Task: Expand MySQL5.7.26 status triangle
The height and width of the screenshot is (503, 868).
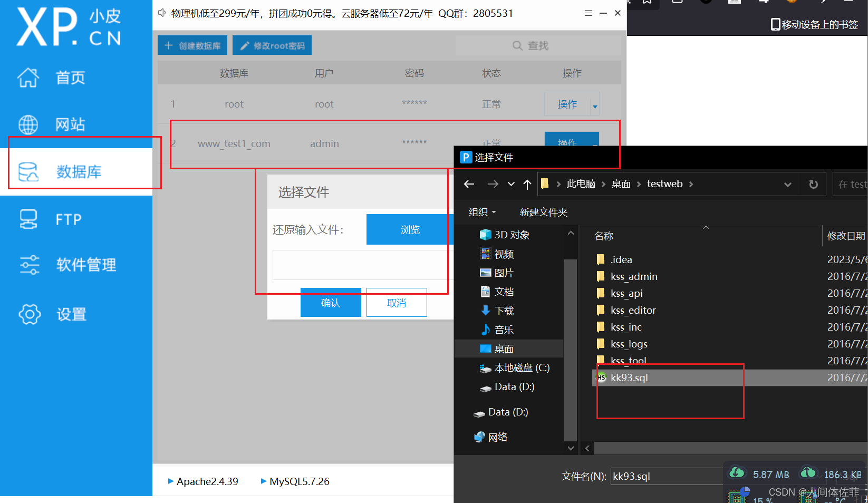Action: click(x=264, y=481)
